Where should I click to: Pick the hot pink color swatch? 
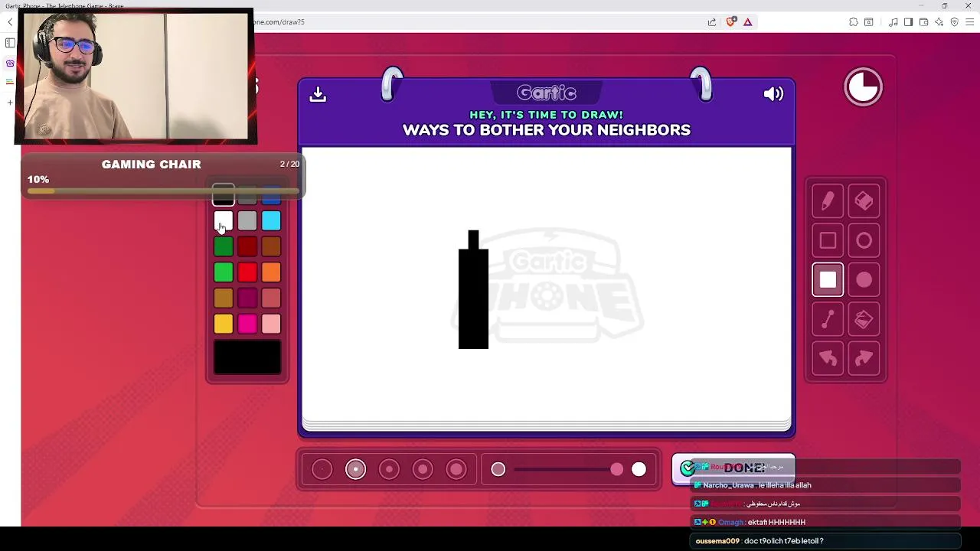tap(247, 324)
